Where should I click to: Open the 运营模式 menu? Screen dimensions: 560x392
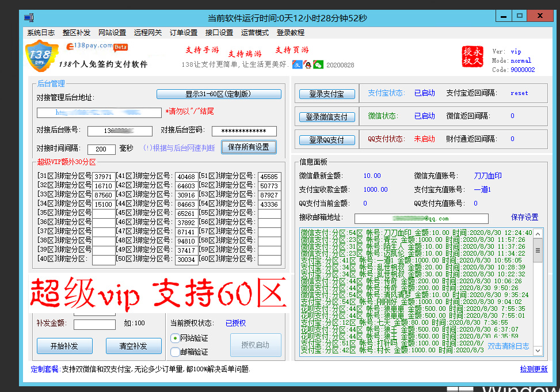pyautogui.click(x=254, y=32)
